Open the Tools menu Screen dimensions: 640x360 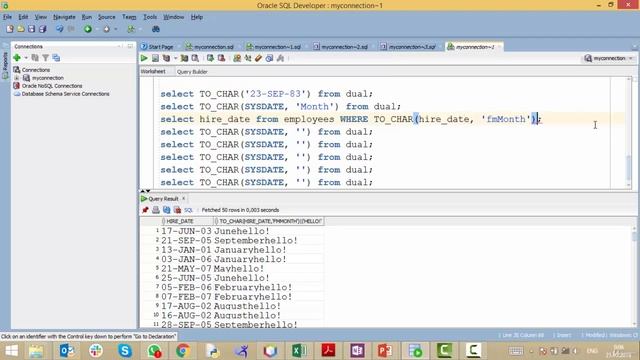click(150, 17)
